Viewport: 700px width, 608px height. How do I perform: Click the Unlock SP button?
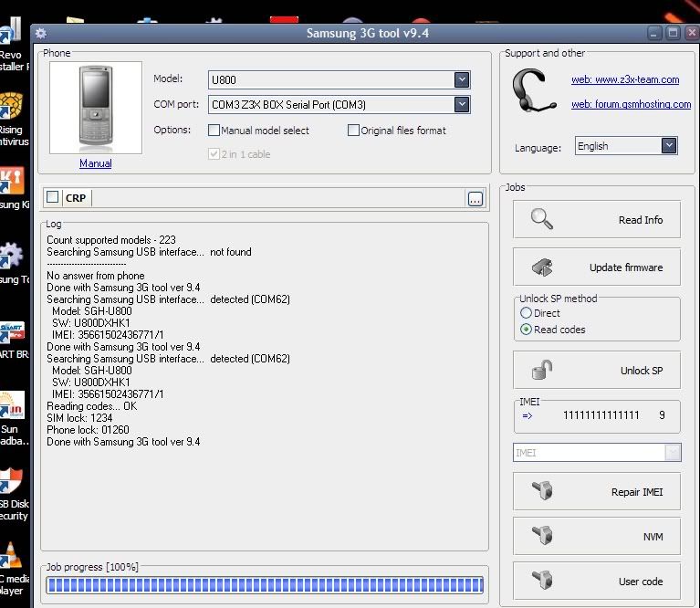597,370
